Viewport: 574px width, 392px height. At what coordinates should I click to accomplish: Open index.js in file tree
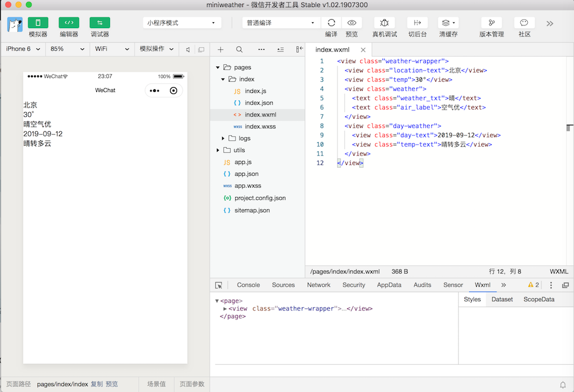point(255,91)
